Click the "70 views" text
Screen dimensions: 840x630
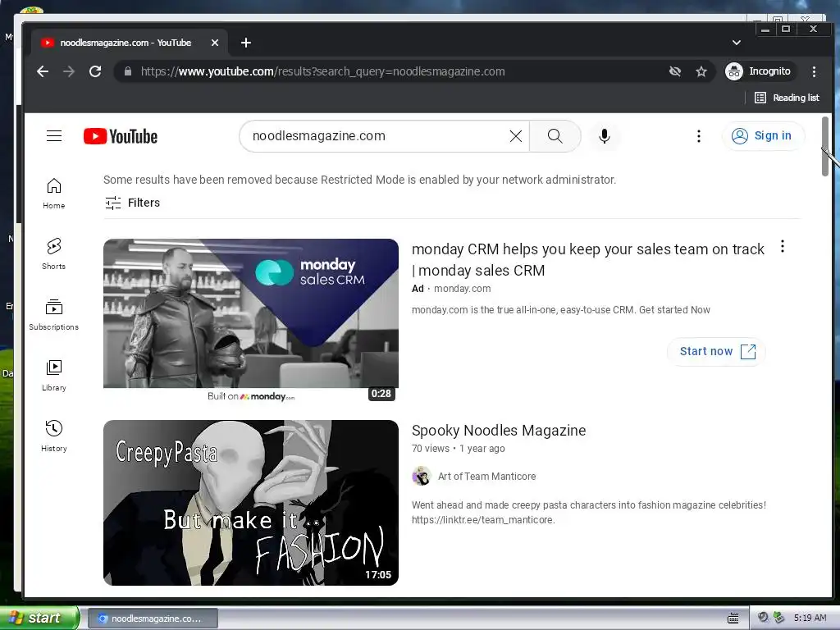[431, 449]
